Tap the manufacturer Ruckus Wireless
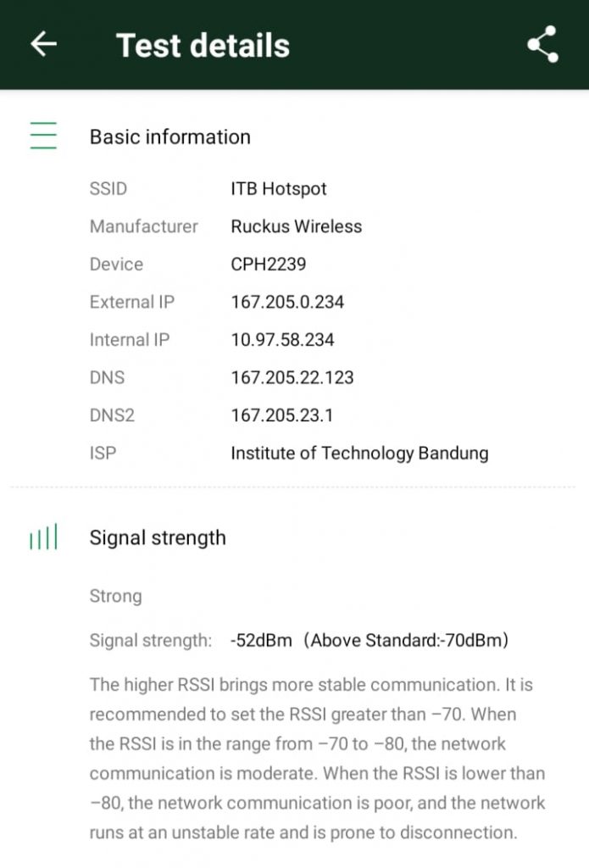 point(296,226)
